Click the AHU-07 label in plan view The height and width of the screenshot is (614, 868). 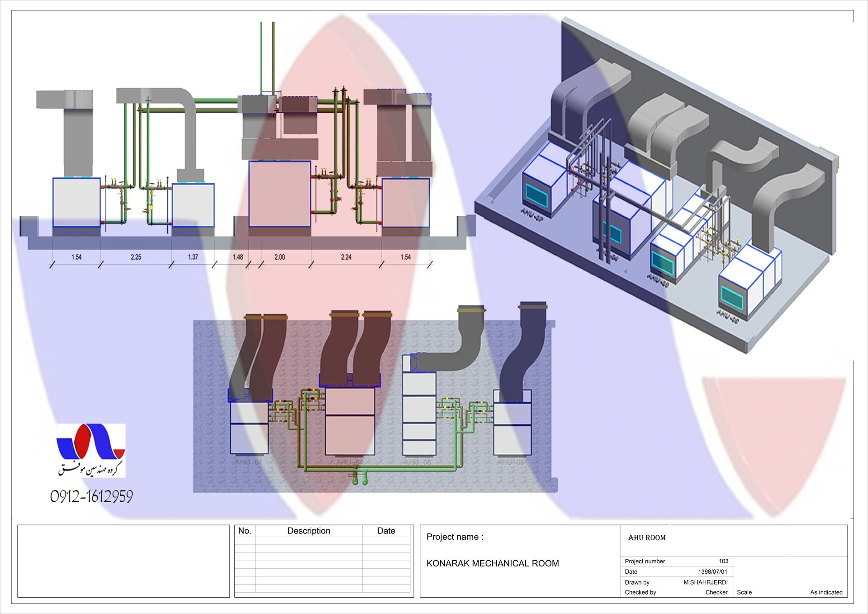(x=249, y=462)
